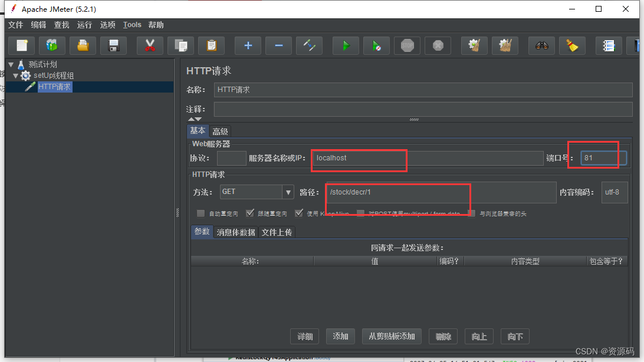Select the 基本 tab
This screenshot has height=362, width=644.
point(198,130)
